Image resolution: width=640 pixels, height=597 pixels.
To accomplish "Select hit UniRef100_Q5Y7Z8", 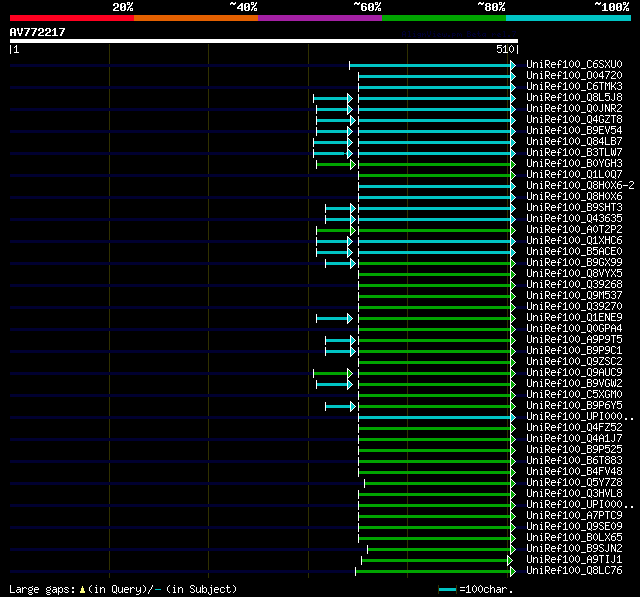I will coord(574,483).
